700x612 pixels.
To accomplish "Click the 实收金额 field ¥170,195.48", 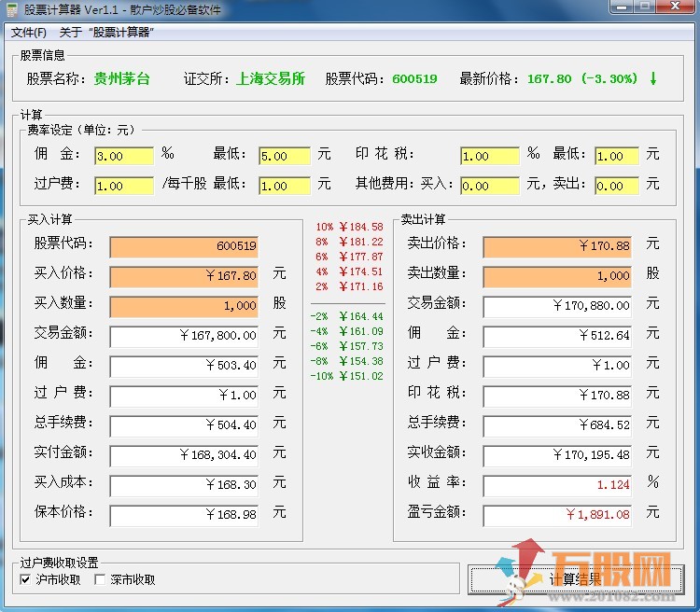I will [557, 455].
